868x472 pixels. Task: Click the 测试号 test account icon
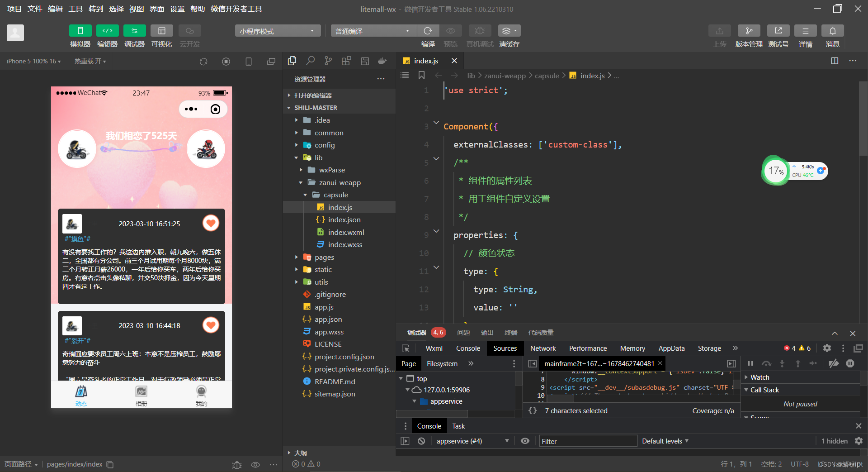tap(778, 31)
